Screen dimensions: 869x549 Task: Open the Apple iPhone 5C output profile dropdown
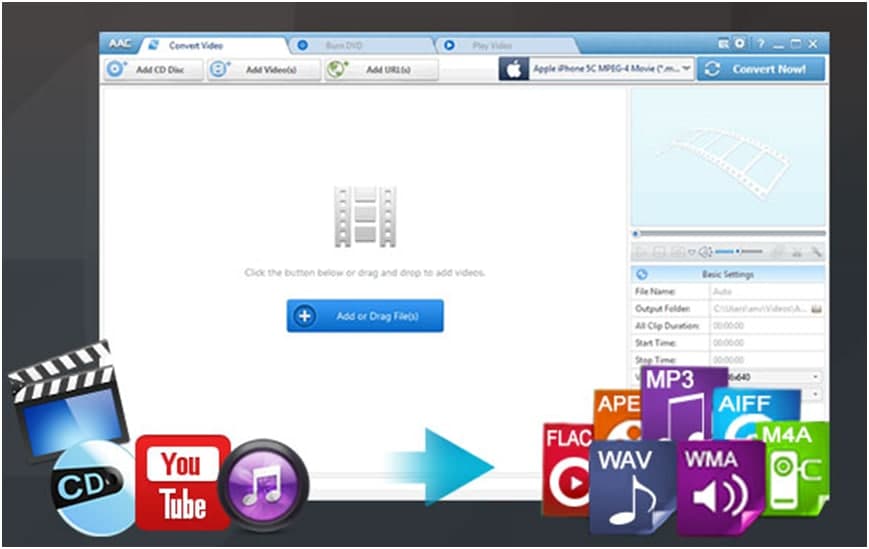[x=611, y=69]
